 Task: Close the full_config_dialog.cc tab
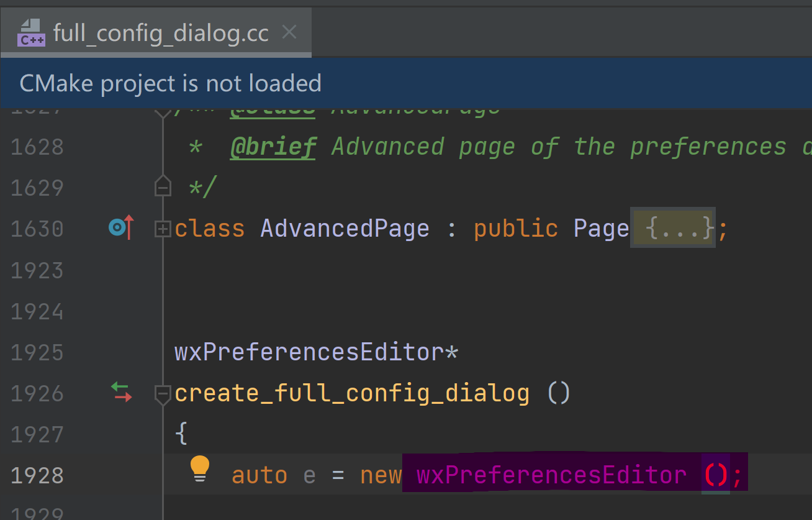pos(289,32)
